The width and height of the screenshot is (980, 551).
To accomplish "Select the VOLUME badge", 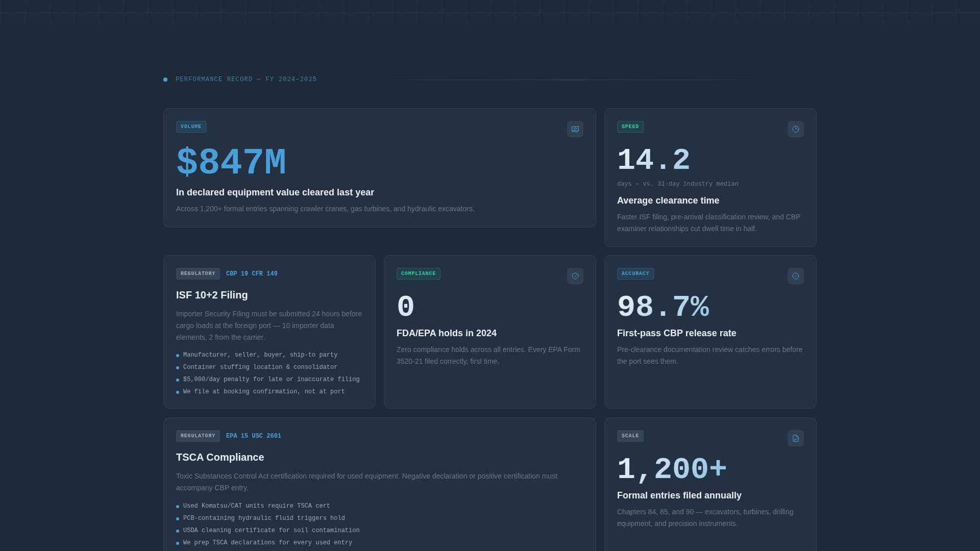I will (191, 127).
